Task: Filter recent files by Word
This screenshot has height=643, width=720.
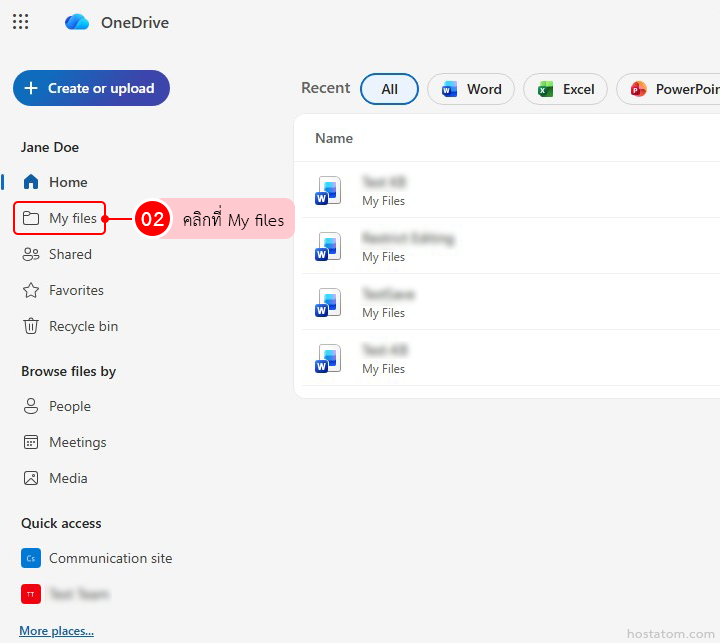Action: coord(471,89)
